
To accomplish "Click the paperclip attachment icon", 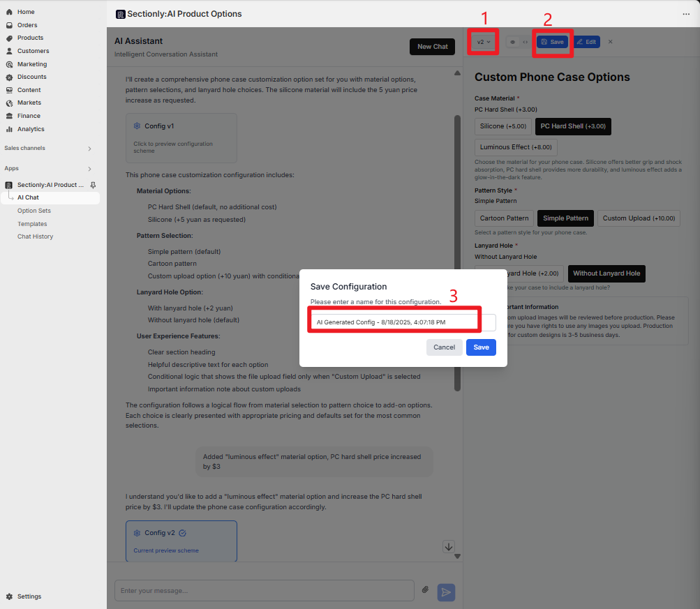I will pos(425,590).
